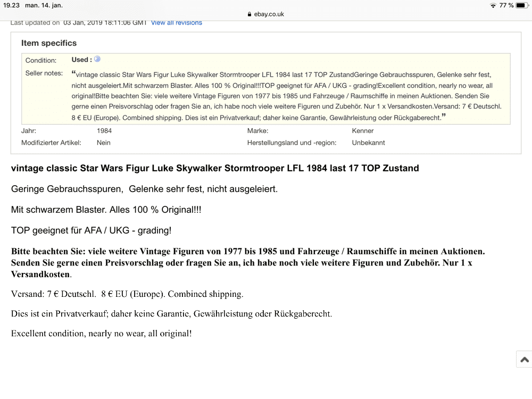Select the Item specifics heading
Viewport: 532px width, 399px height.
[49, 43]
